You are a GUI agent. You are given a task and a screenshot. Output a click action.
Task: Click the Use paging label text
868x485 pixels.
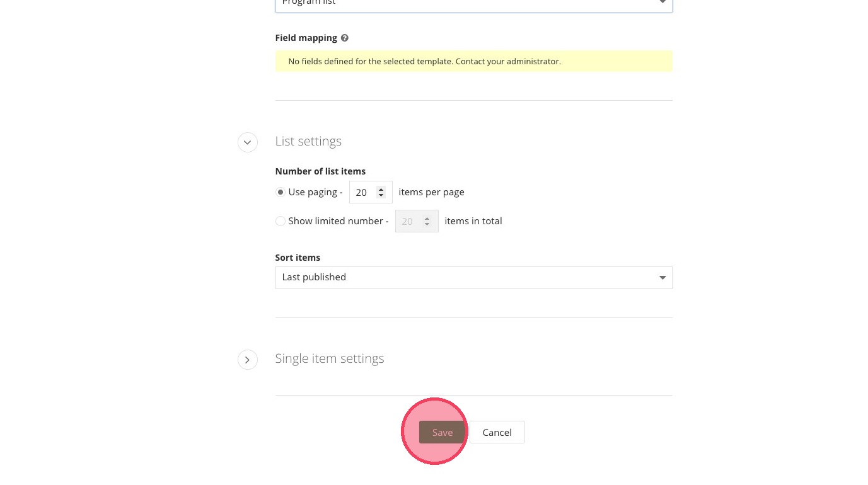(x=313, y=192)
